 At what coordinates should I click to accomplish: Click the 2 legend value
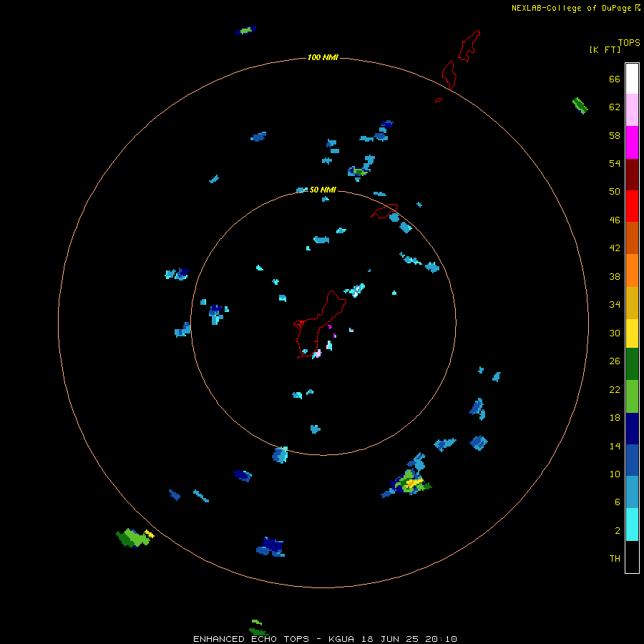coord(618,531)
